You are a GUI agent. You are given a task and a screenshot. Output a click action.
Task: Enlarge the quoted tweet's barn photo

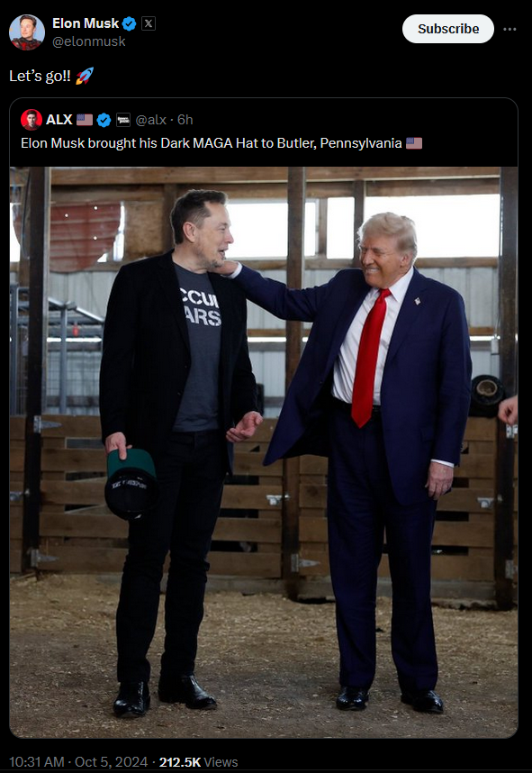[x=264, y=452]
